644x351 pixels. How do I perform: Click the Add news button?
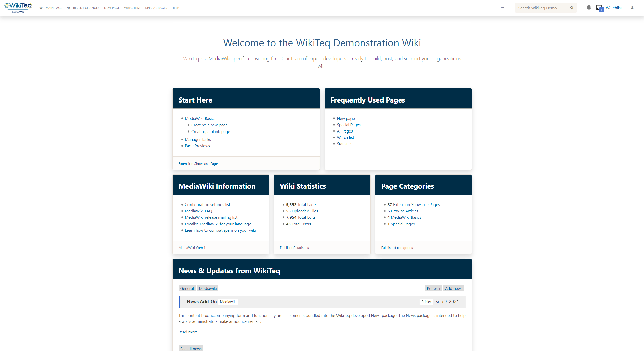(x=453, y=288)
